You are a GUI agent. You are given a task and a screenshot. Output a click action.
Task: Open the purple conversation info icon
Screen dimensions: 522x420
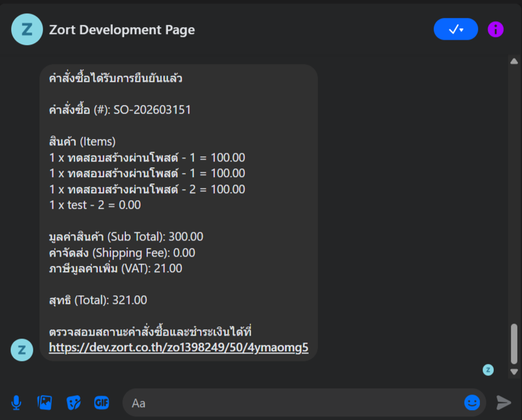pyautogui.click(x=495, y=29)
